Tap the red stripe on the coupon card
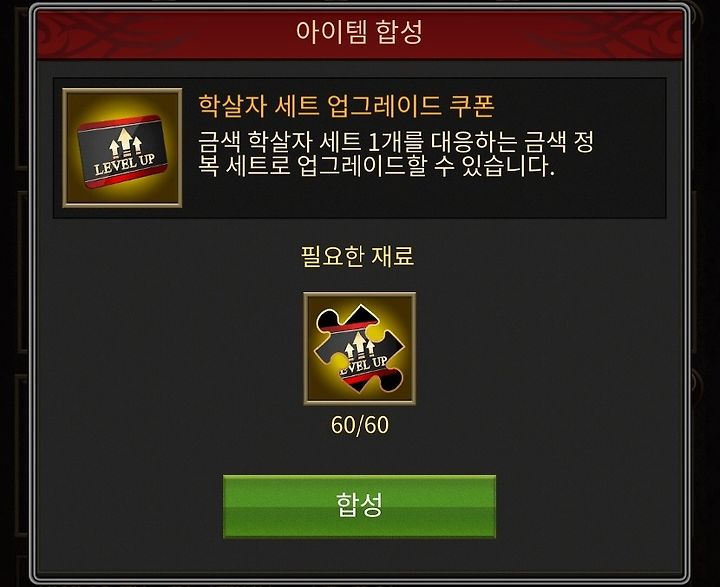The image size is (720, 587). (x=119, y=122)
